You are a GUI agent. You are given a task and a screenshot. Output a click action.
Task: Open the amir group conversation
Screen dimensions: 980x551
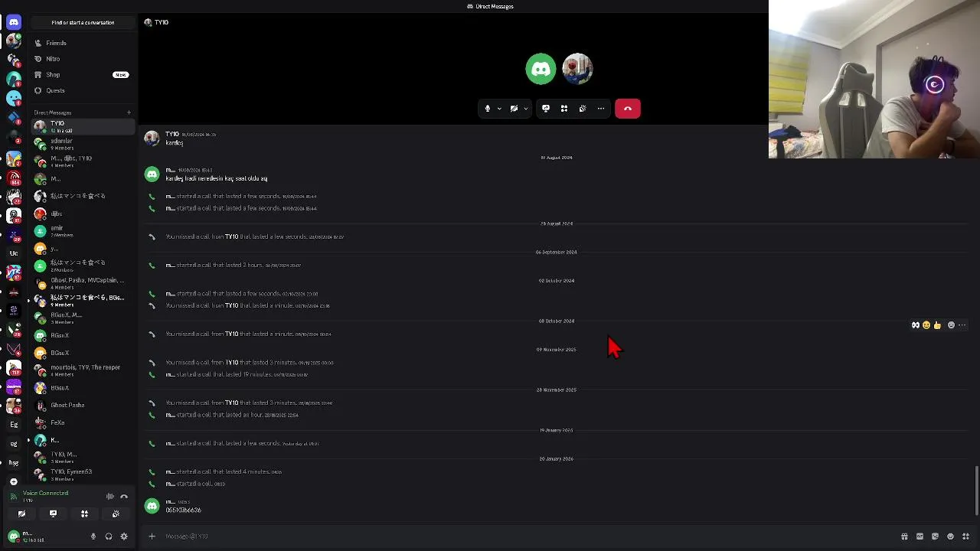point(83,231)
